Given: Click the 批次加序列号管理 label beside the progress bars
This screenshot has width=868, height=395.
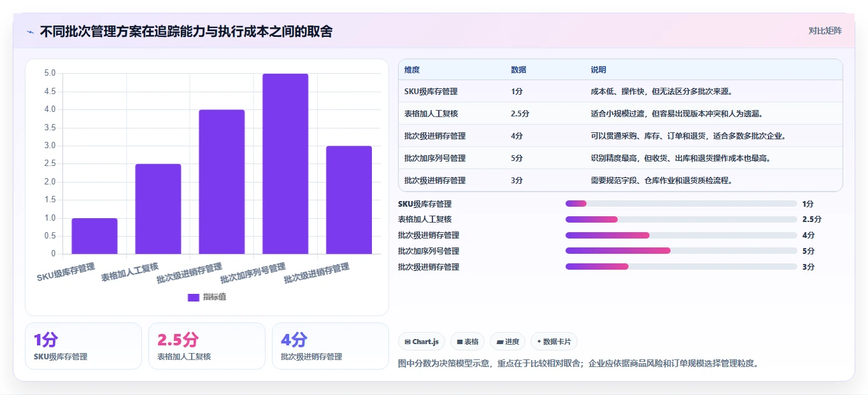Looking at the screenshot, I should pyautogui.click(x=429, y=251).
